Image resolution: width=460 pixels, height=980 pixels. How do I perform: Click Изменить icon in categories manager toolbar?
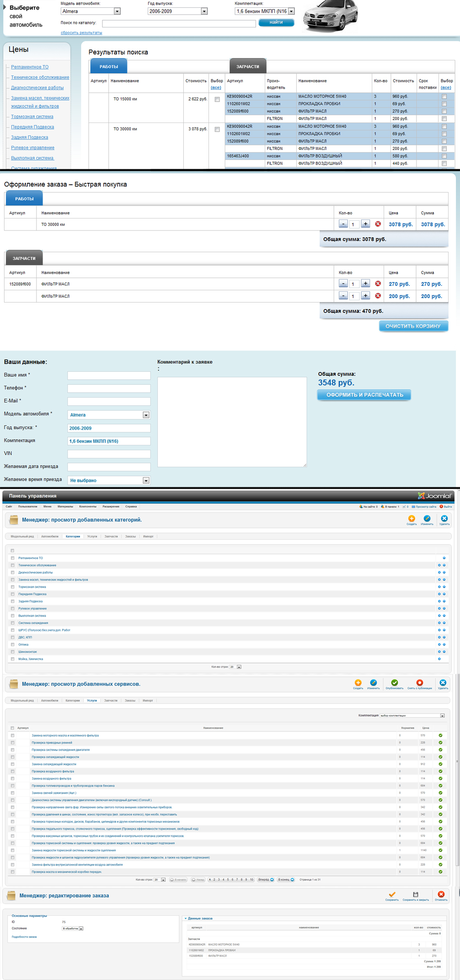tap(427, 518)
